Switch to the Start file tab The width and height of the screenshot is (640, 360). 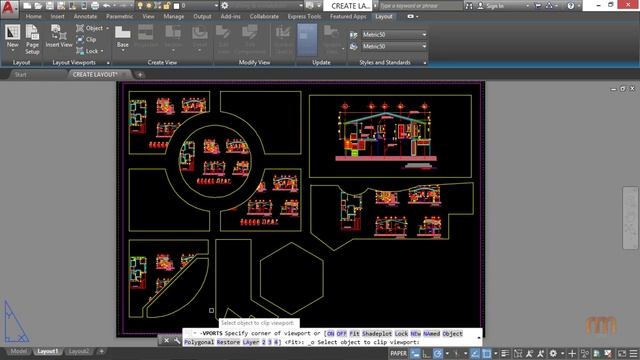tap(20, 75)
